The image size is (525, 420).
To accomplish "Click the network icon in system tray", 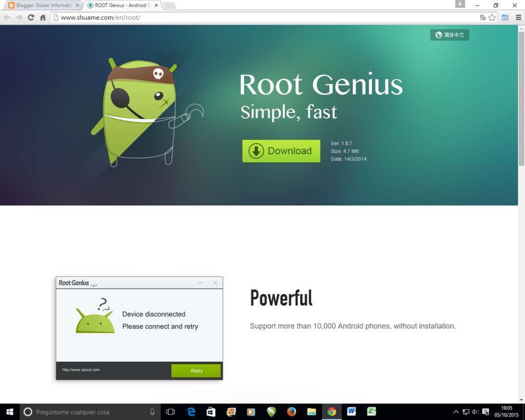I will [466, 412].
